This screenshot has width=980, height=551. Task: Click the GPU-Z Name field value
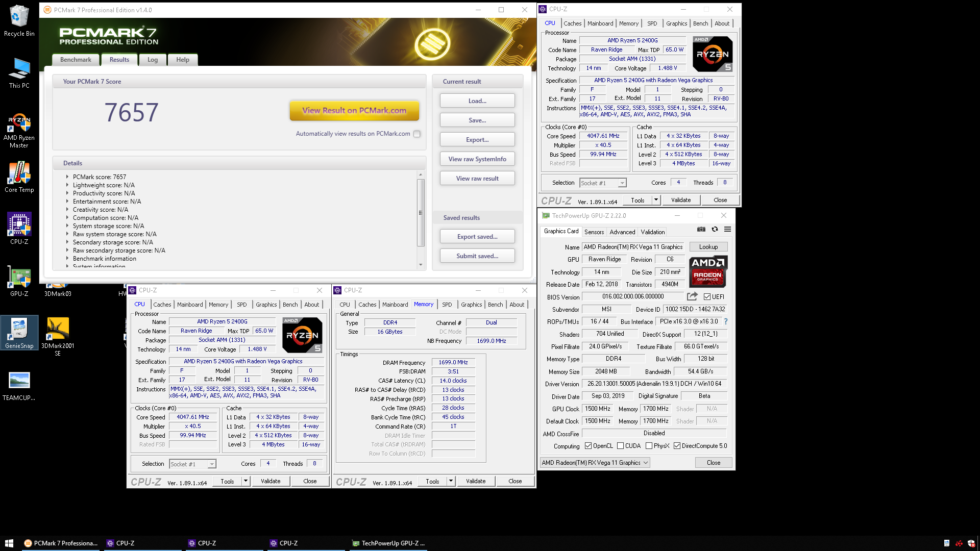[633, 247]
